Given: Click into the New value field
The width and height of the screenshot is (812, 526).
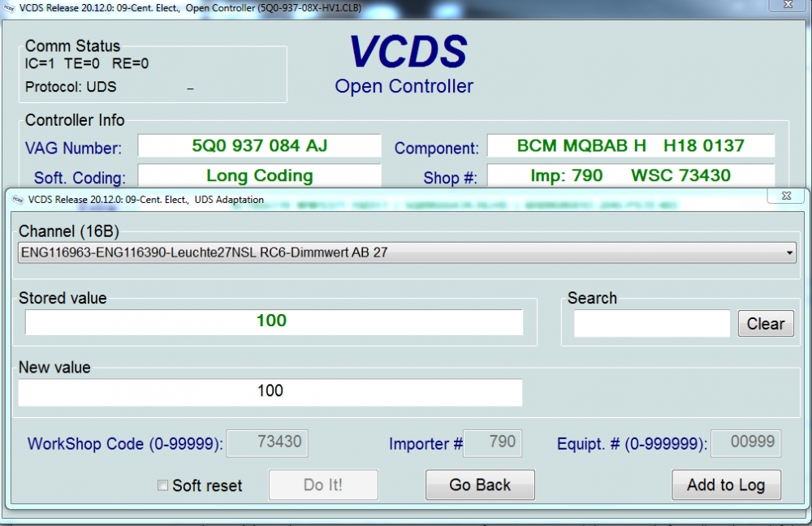Looking at the screenshot, I should point(270,392).
